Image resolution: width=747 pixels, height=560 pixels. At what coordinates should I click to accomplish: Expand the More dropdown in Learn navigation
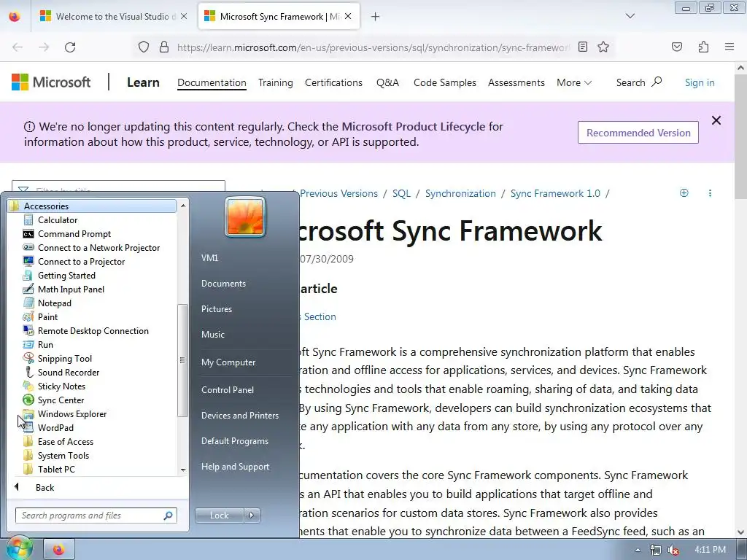pyautogui.click(x=574, y=82)
